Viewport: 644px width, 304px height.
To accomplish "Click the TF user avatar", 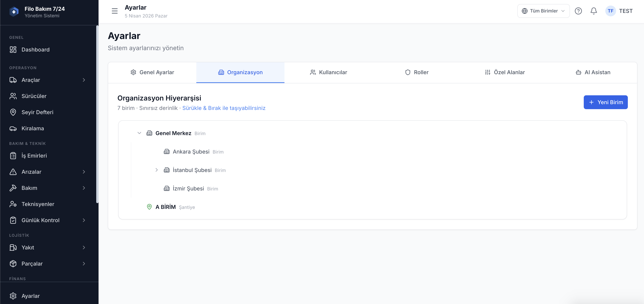I will point(610,11).
